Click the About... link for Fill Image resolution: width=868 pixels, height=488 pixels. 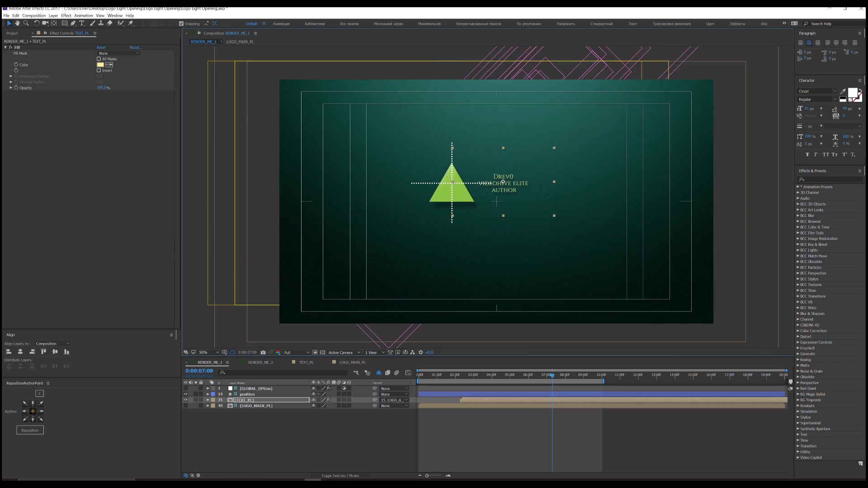[136, 47]
